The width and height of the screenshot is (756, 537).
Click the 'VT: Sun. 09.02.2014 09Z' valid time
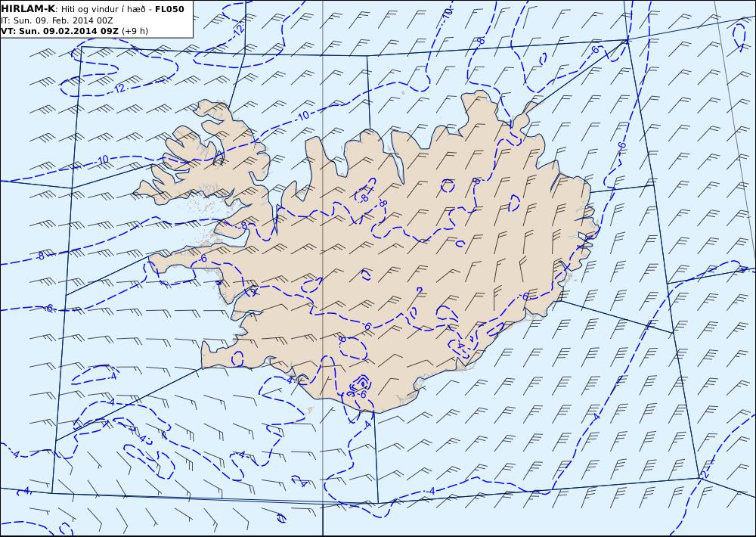pos(60,31)
